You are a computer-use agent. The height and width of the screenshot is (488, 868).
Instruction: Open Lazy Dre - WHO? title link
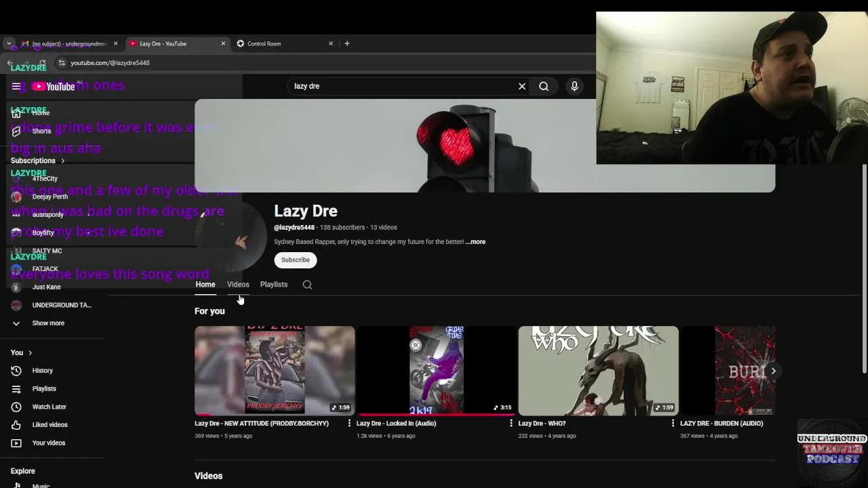(542, 423)
